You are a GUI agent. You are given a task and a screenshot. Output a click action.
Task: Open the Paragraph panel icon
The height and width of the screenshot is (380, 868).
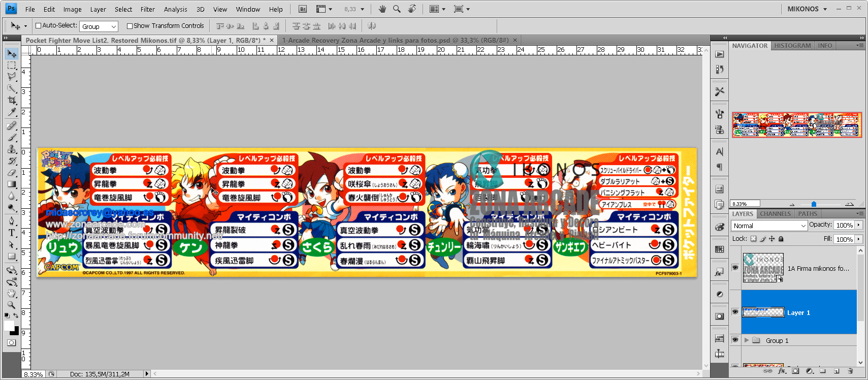point(720,167)
